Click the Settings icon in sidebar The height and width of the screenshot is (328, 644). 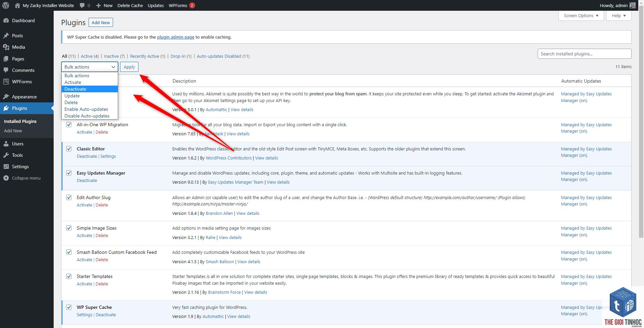point(6,167)
